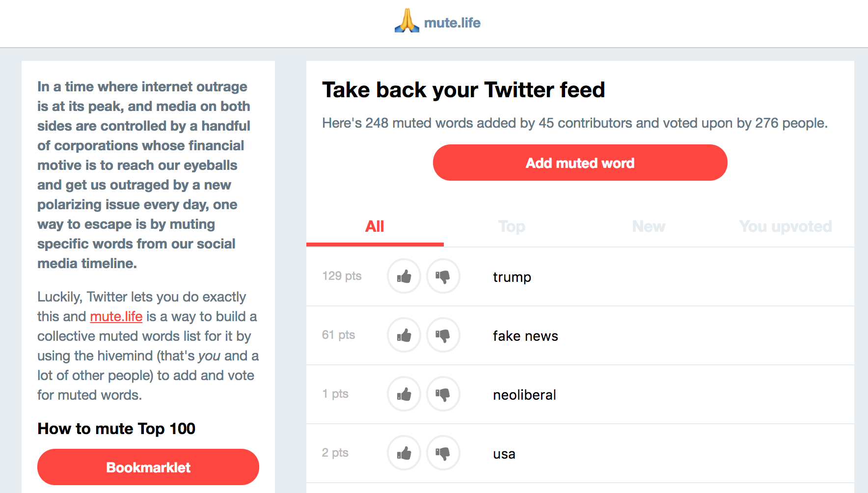This screenshot has height=493, width=868.
Task: Select the trump word entry
Action: pyautogui.click(x=512, y=277)
